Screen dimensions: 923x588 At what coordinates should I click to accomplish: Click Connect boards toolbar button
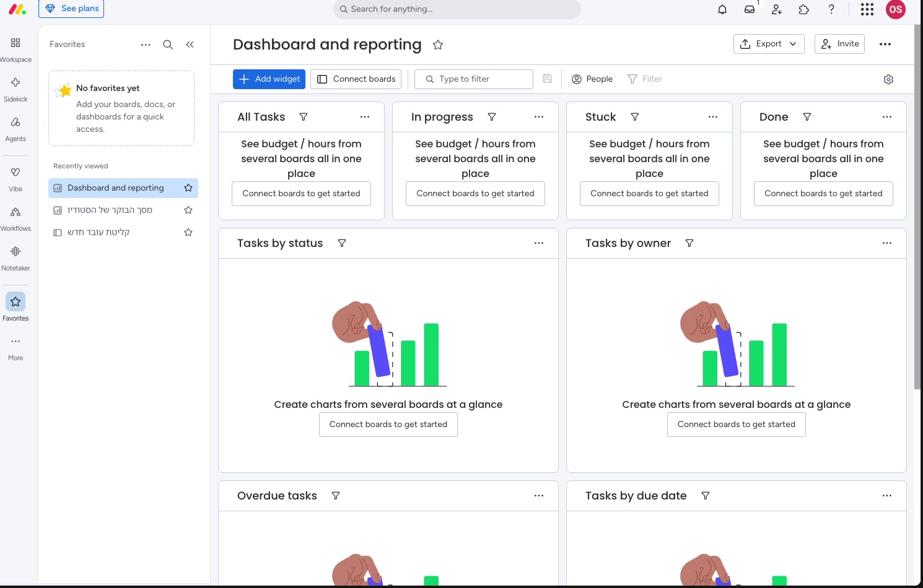tap(356, 79)
